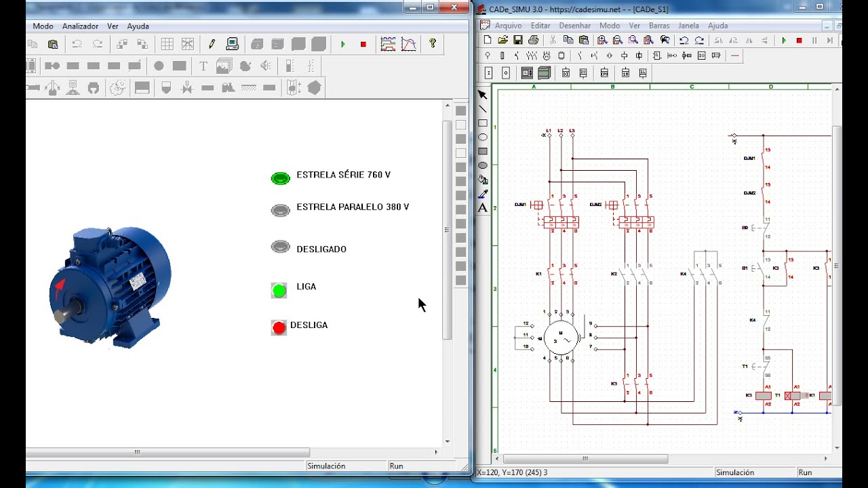
Task: Click the 'Run' status in the CADe_SIMU status bar
Action: coord(805,472)
